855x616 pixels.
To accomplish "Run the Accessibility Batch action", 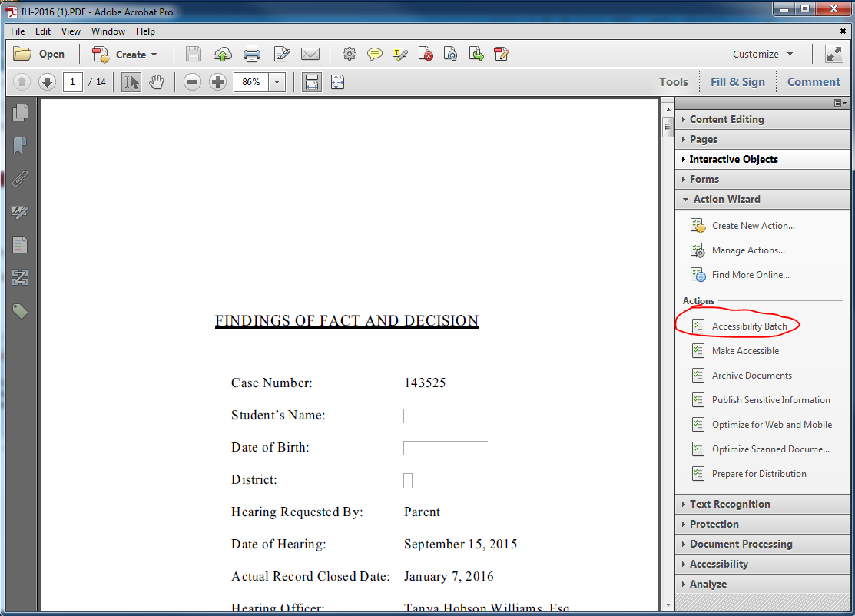I will coord(749,326).
